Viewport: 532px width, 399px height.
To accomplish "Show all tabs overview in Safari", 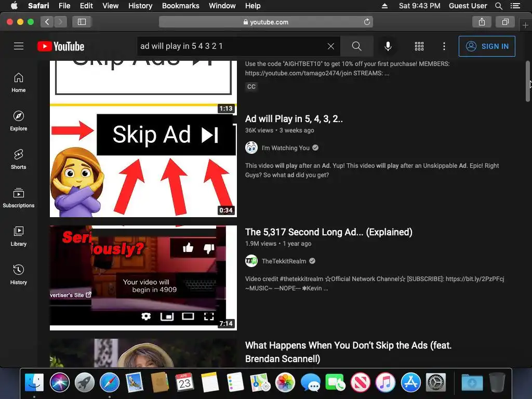I will [x=505, y=22].
